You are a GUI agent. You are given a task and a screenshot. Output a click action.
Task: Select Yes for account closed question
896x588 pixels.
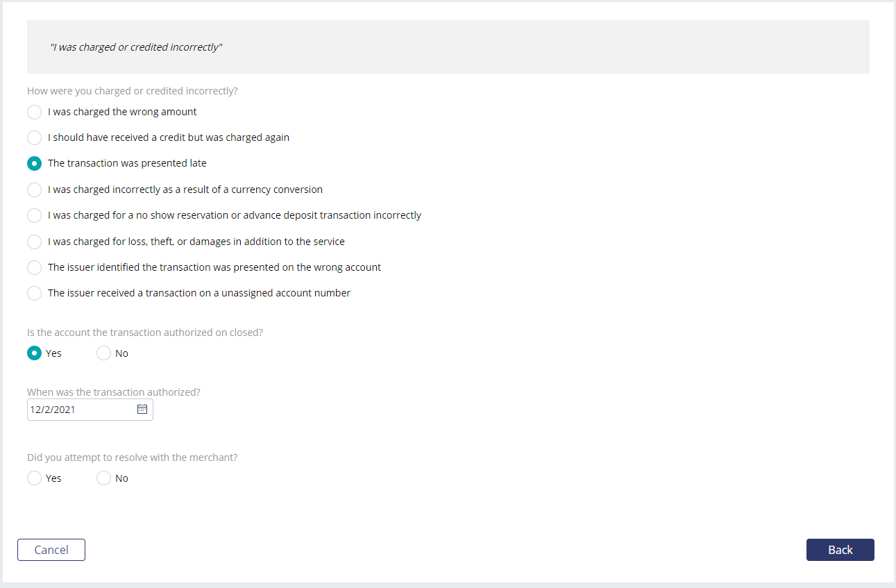34,353
